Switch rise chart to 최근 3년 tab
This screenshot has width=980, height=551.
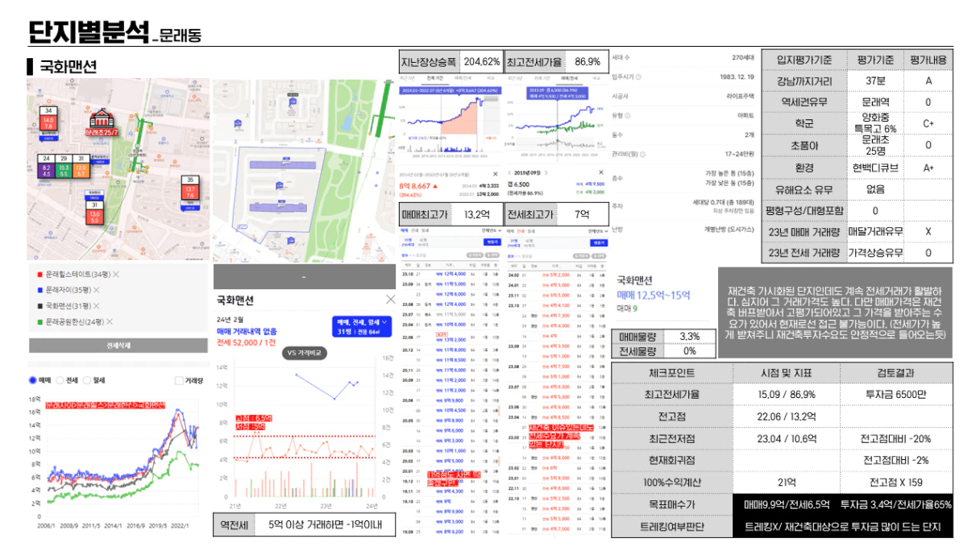(407, 77)
